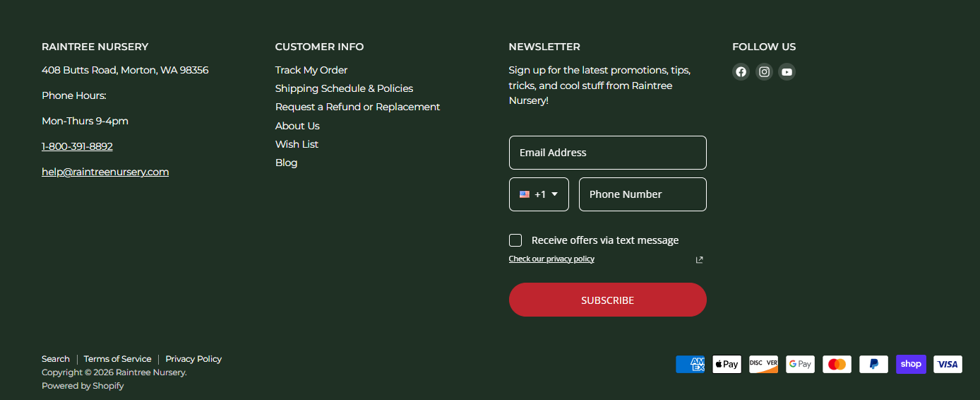Click the Shop Pay payment icon

(x=911, y=364)
